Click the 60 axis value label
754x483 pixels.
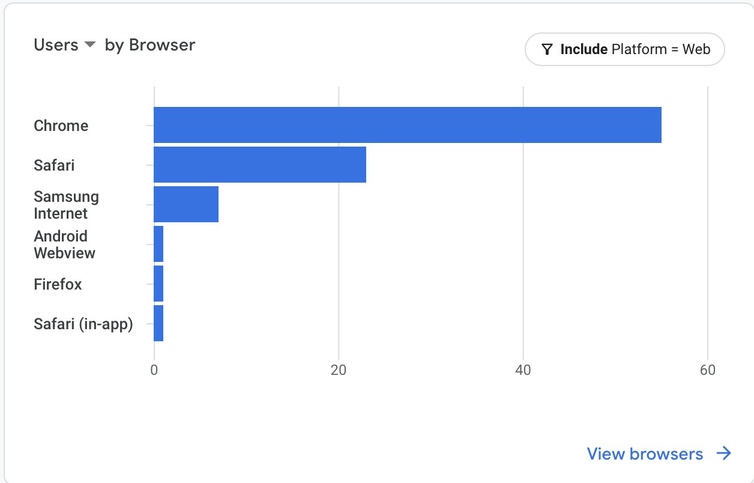tap(707, 370)
